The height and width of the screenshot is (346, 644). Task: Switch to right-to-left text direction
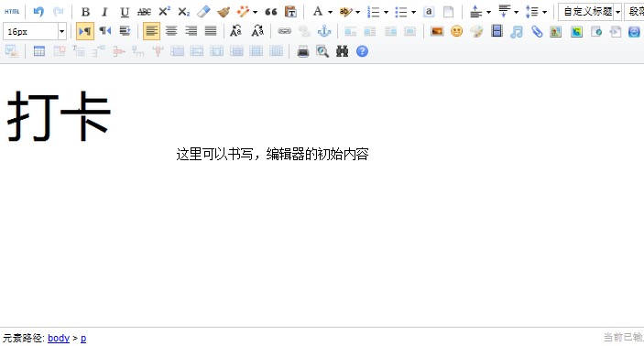tap(105, 31)
